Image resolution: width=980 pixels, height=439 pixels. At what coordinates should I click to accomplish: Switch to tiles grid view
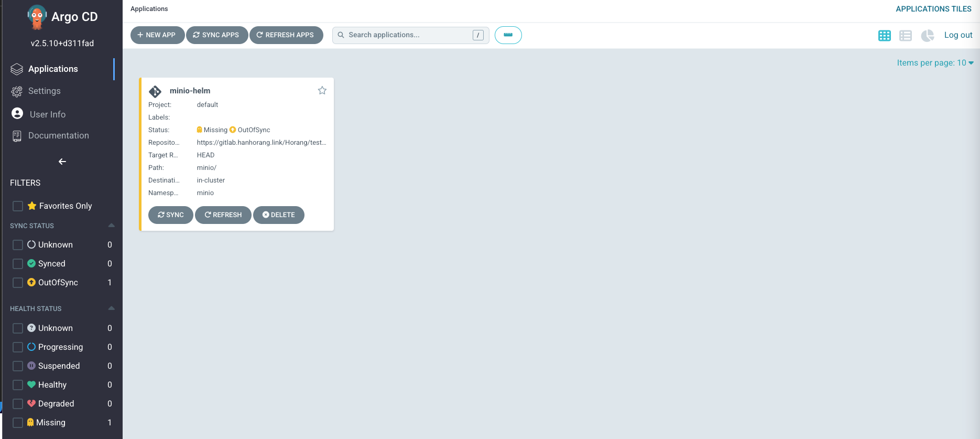(x=884, y=35)
